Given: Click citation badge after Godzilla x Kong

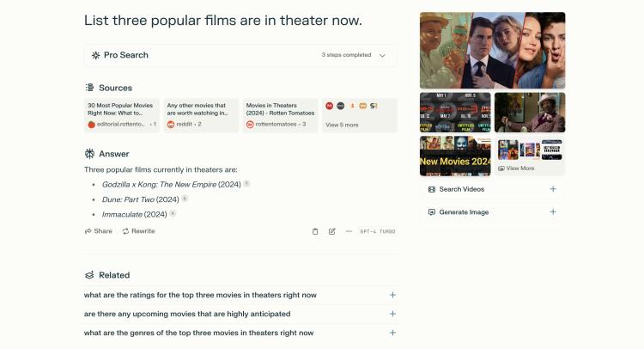Looking at the screenshot, I should pyautogui.click(x=246, y=183).
